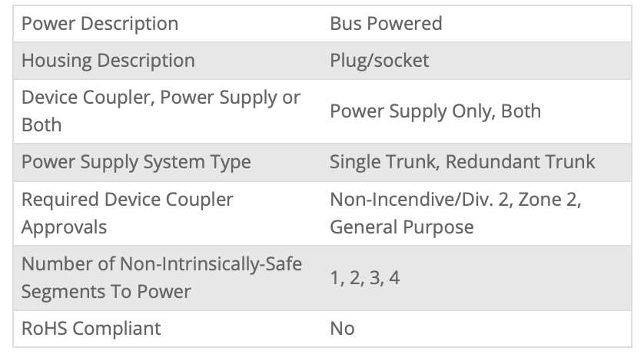Viewport: 644px width, 361px height.
Task: Click the Power Description label
Action: click(x=100, y=24)
